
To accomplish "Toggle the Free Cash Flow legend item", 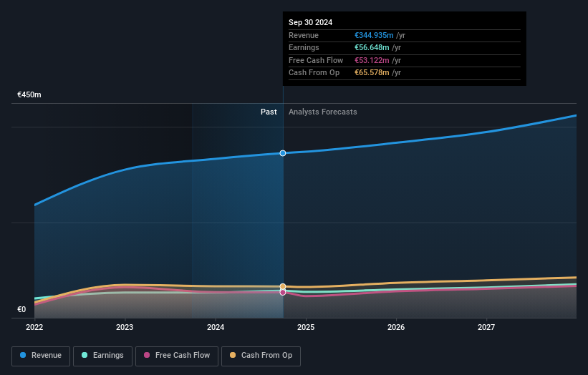I will pyautogui.click(x=176, y=356).
